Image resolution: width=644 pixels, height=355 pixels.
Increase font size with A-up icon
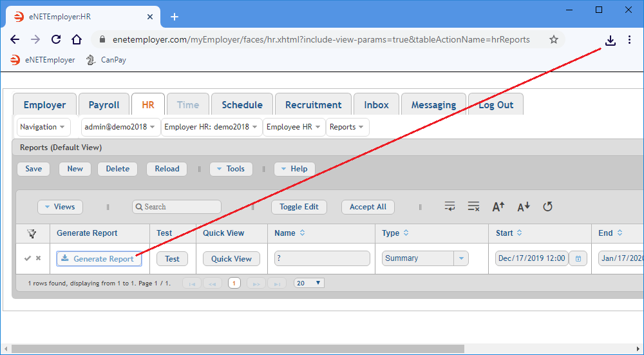(498, 207)
